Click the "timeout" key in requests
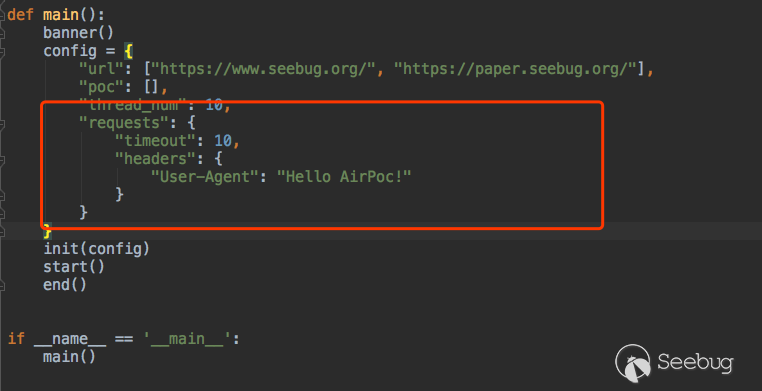 coord(156,141)
